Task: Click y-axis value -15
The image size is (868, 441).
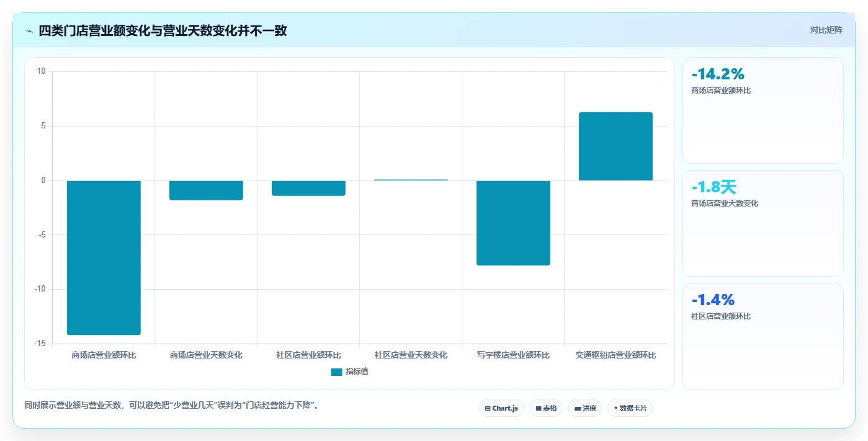Action: click(40, 344)
